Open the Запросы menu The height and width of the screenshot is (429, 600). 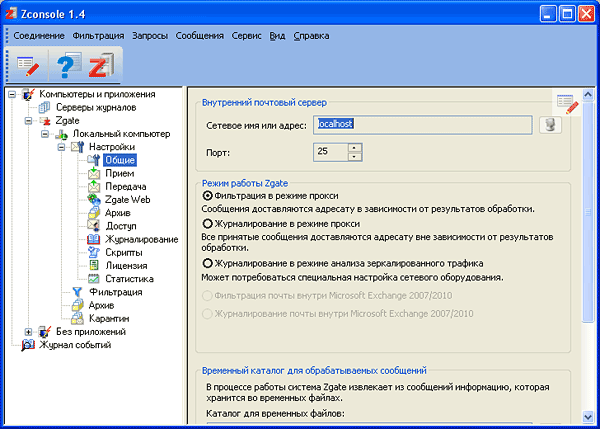[x=150, y=36]
